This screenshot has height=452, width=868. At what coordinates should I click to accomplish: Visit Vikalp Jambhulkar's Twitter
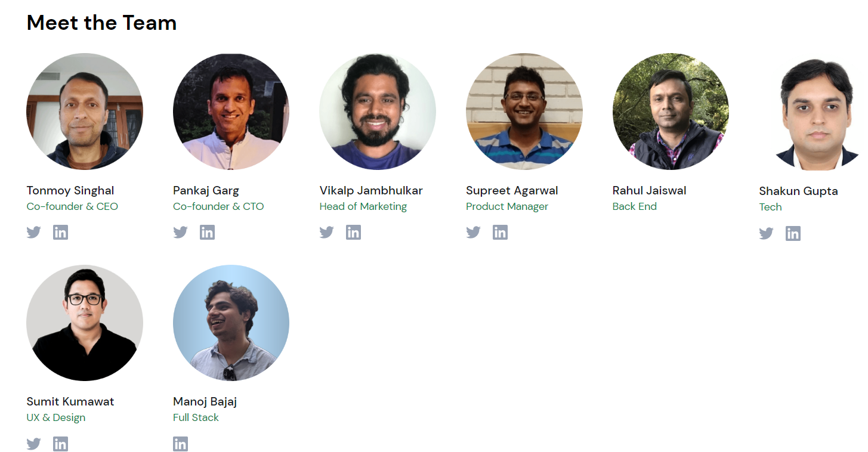pyautogui.click(x=327, y=232)
